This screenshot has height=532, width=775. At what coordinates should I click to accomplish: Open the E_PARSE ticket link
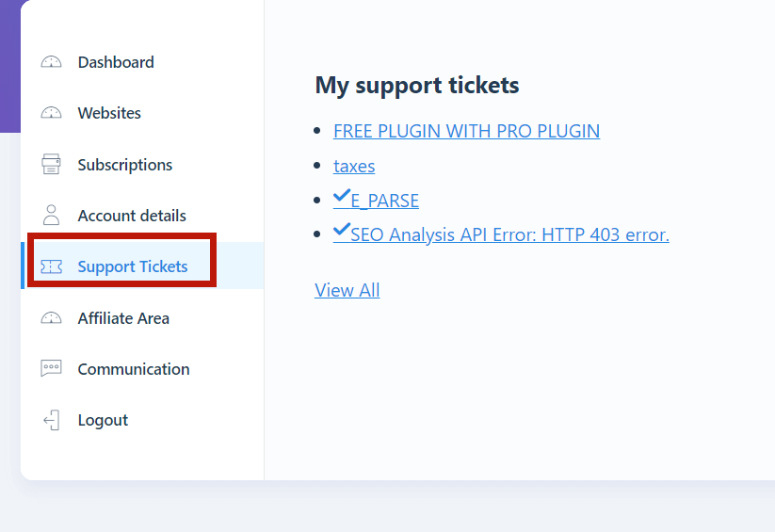tap(384, 201)
